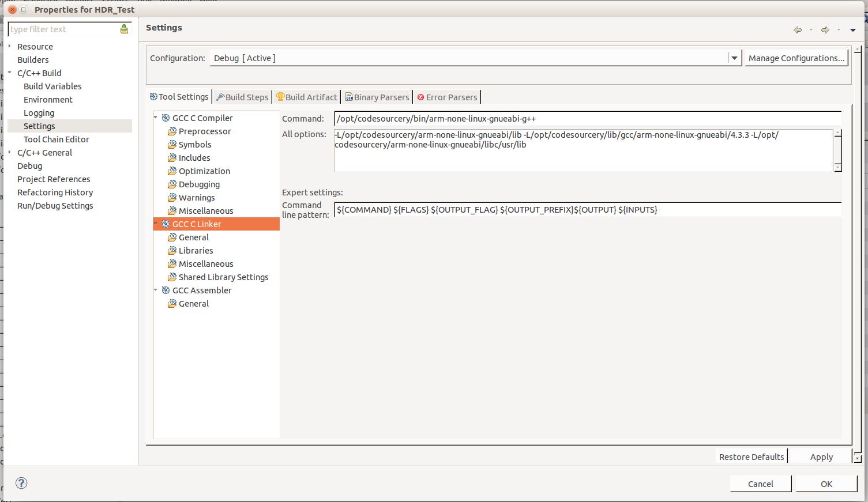Open the Includes settings icon

click(x=172, y=157)
